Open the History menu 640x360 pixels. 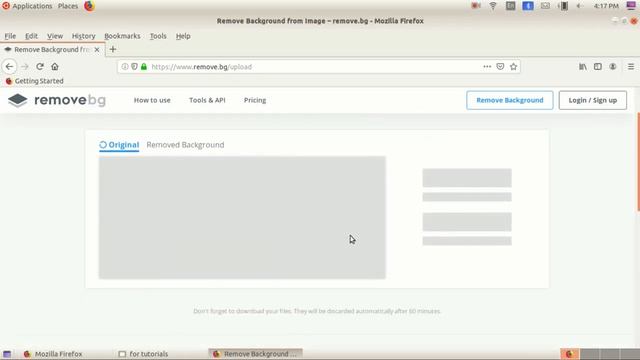pyautogui.click(x=84, y=36)
